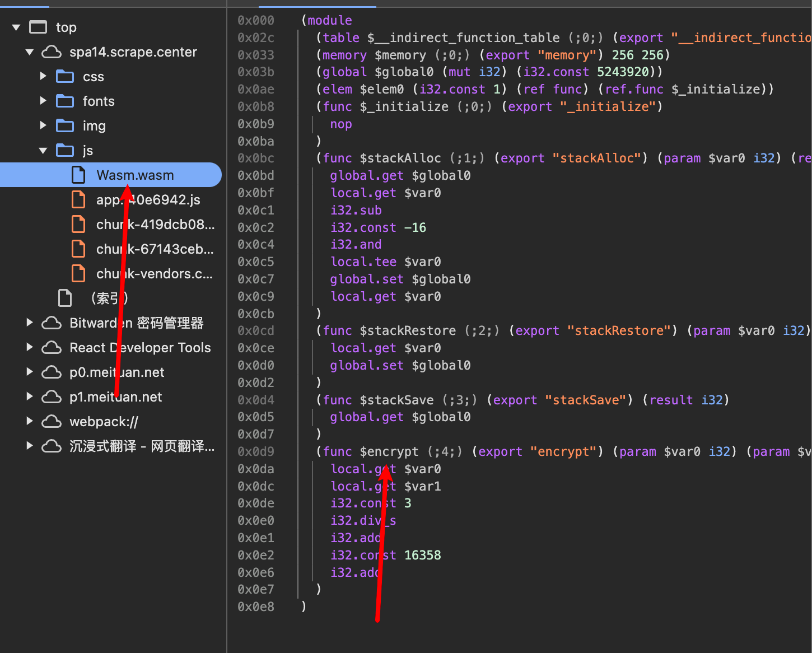Viewport: 812px width, 653px height.
Task: Click the top frame window icon
Action: tap(38, 27)
